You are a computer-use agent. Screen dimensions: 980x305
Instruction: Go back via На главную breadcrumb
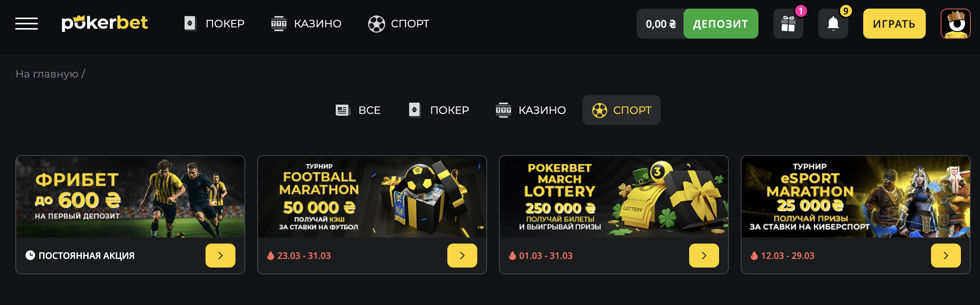click(47, 74)
